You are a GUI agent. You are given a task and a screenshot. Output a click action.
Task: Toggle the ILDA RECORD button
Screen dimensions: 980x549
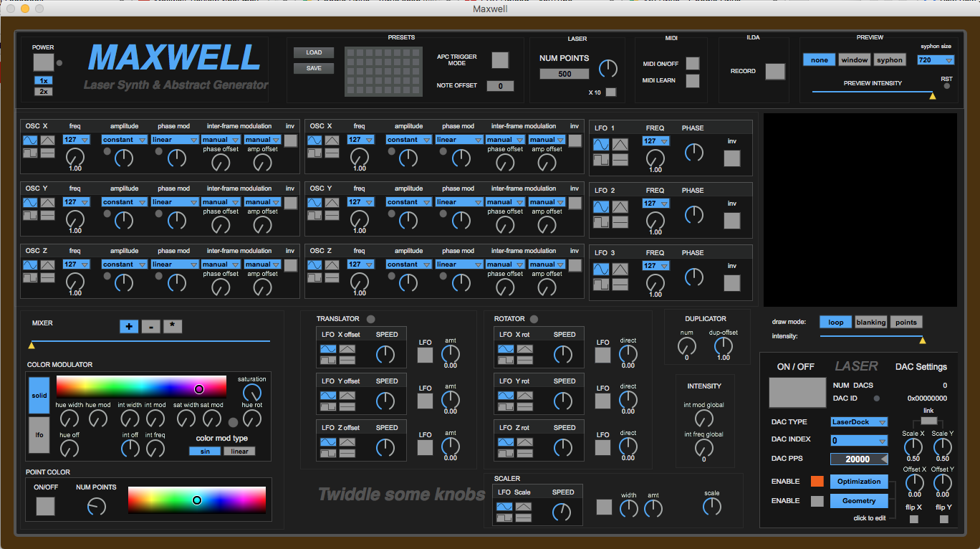[x=775, y=72]
